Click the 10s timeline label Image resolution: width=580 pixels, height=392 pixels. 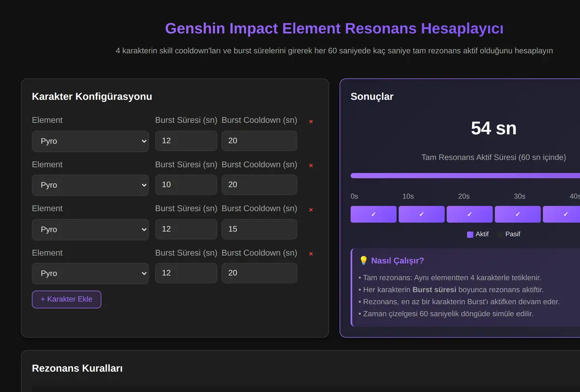tap(408, 196)
